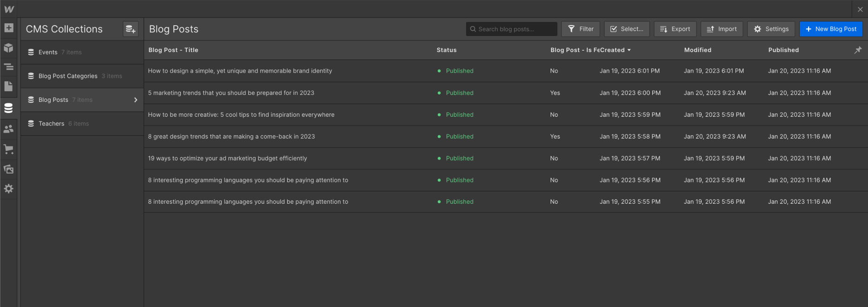Image resolution: width=868 pixels, height=307 pixels.
Task: Open the Assets panel
Action: 9,169
